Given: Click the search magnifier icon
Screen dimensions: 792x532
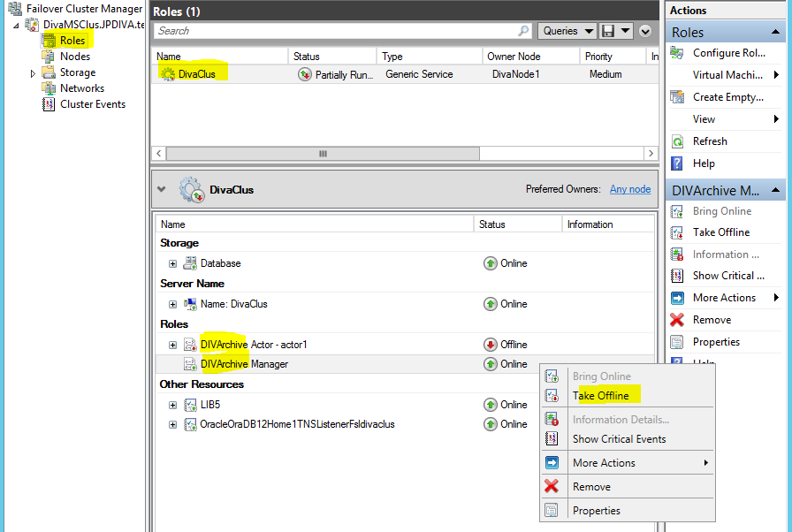Looking at the screenshot, I should click(523, 31).
